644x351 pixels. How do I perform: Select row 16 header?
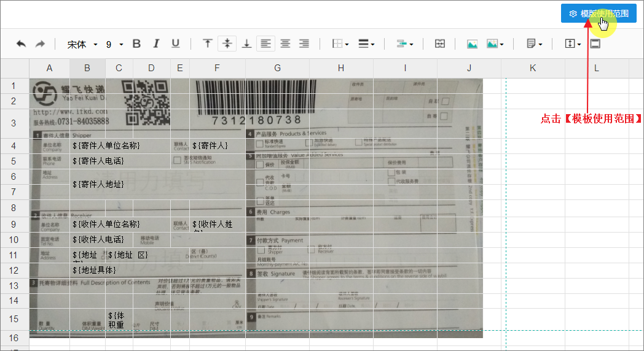tap(14, 338)
